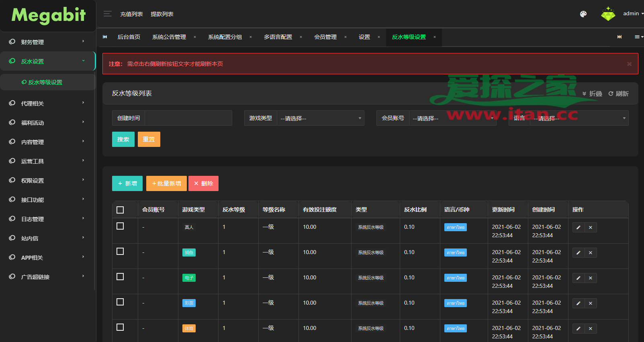Click the hamburger sidebar collapse icon
644x342 pixels.
pos(107,14)
